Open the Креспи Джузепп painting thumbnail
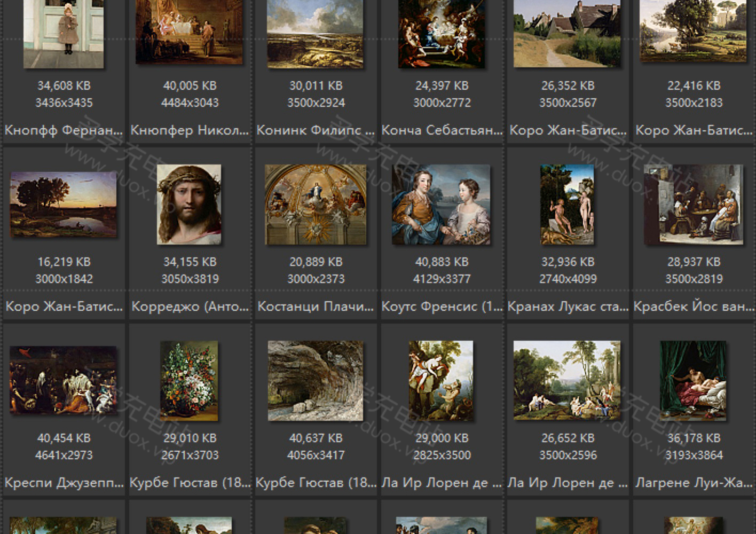 (x=64, y=380)
